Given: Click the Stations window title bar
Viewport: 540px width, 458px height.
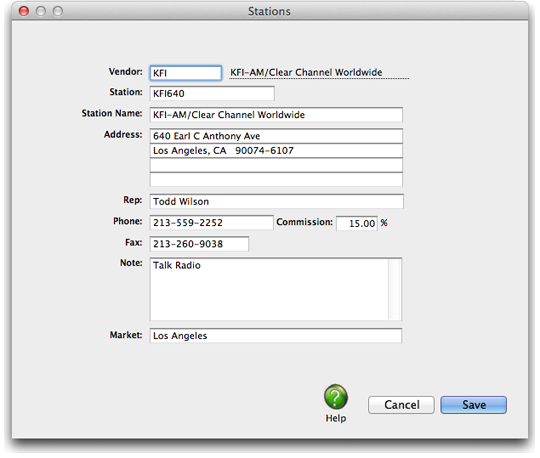Looking at the screenshot, I should [x=270, y=11].
